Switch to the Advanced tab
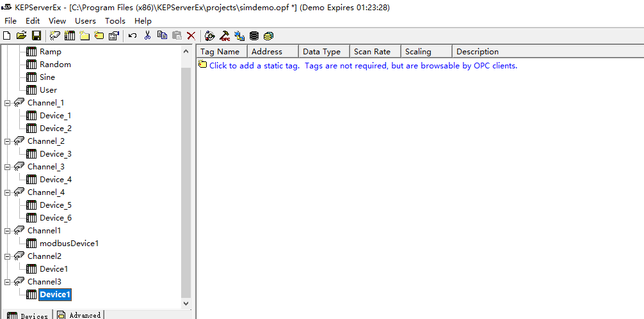Viewport: 644px width, 319px height. pos(79,315)
